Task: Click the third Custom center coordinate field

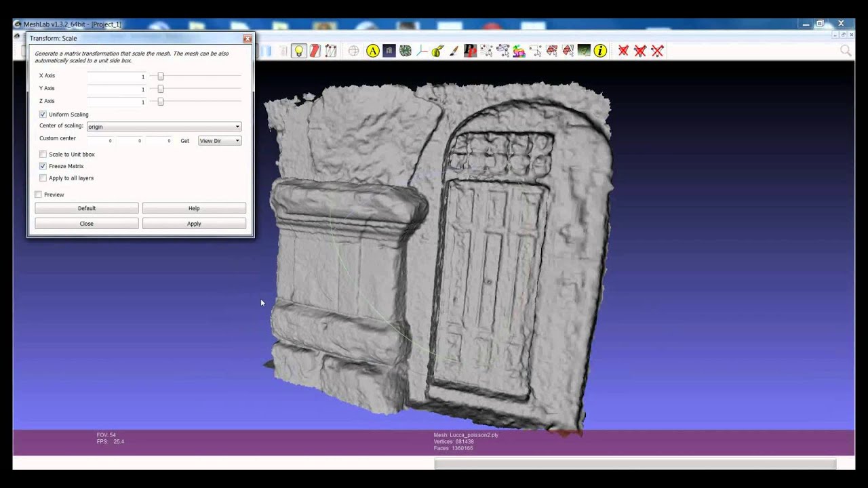Action: click(x=159, y=140)
